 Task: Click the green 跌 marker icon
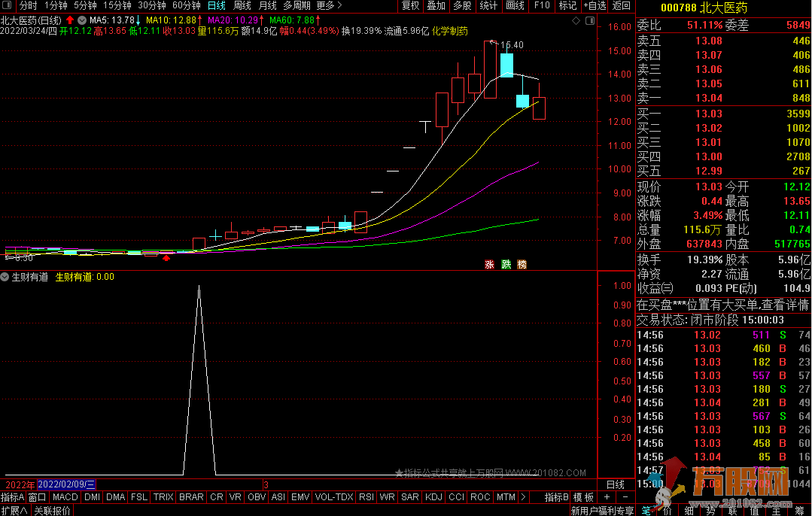click(506, 264)
